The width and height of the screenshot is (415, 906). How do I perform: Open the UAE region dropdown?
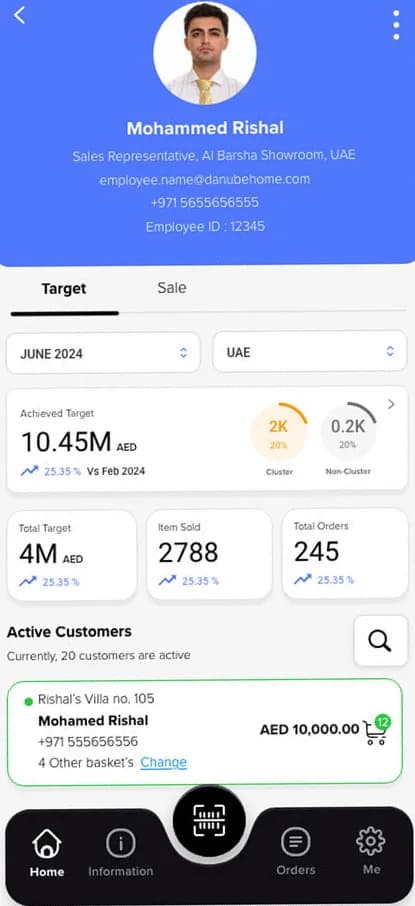(310, 352)
